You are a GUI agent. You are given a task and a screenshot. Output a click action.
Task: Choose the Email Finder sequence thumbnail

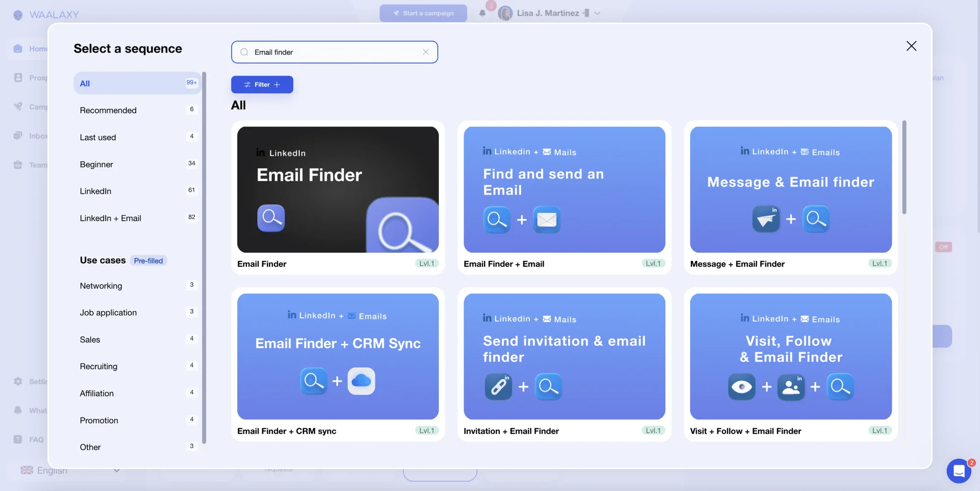(338, 190)
